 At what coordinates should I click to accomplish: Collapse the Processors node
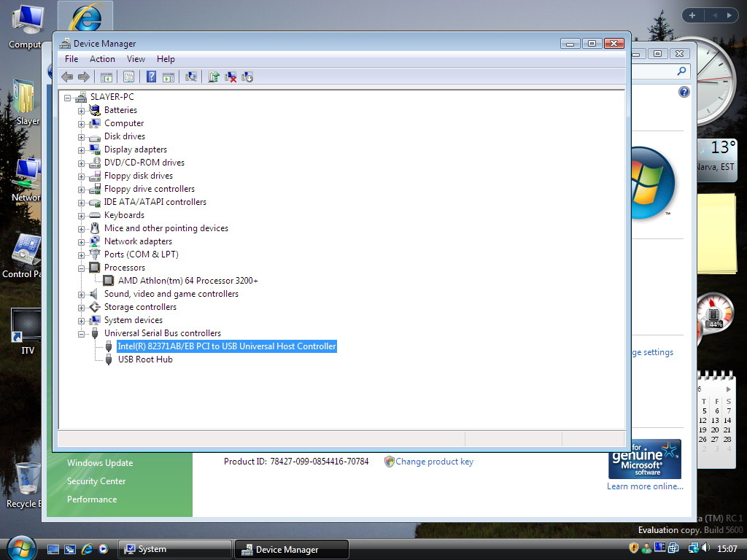pyautogui.click(x=82, y=268)
